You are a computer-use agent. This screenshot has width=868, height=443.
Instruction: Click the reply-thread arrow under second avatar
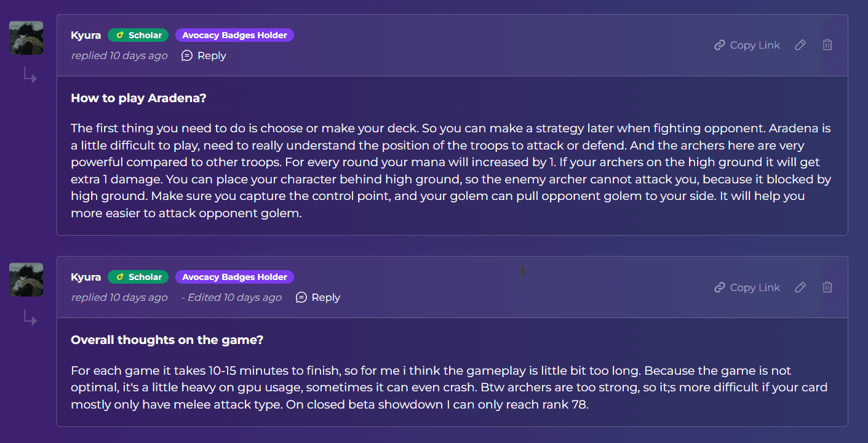pyautogui.click(x=30, y=318)
